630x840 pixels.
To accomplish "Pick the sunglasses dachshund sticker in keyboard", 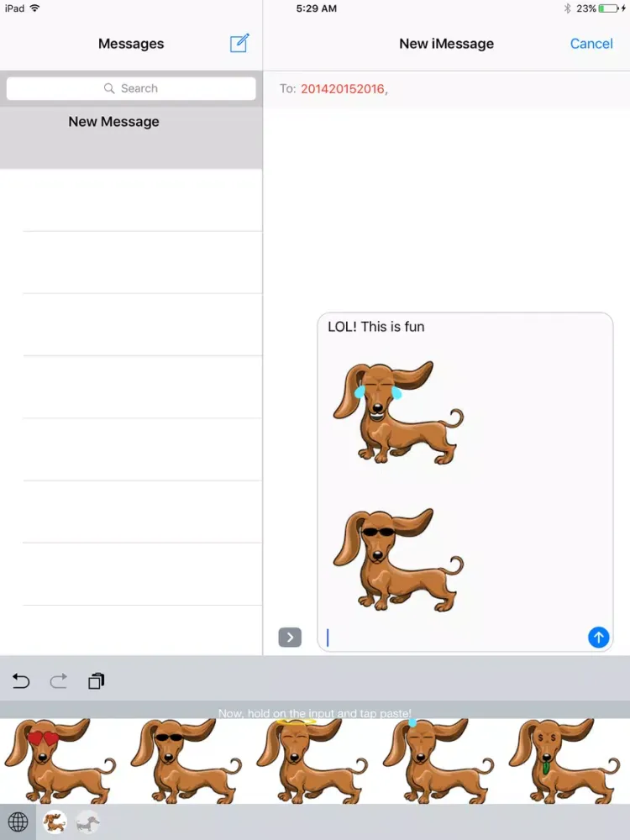I will (x=186, y=761).
